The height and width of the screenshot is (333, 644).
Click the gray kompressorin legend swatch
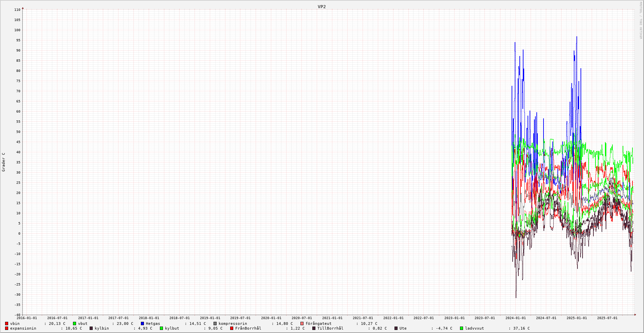point(215,324)
